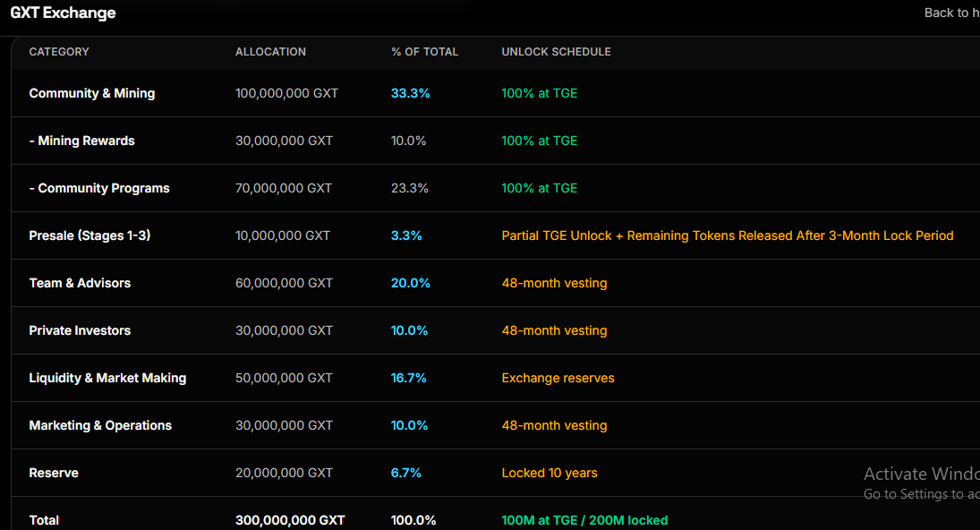Select the 23.3% percentage value
This screenshot has width=980, height=530.
(x=410, y=188)
